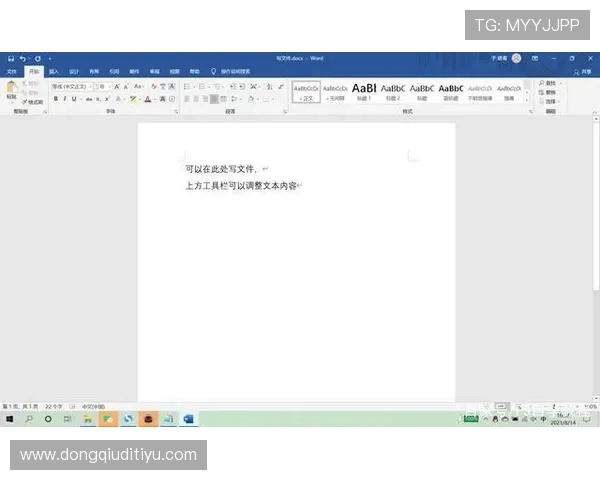Viewport: 600px width, 480px height.
Task: Apply the 标题 2 (Heading 2) style
Action: click(x=393, y=92)
